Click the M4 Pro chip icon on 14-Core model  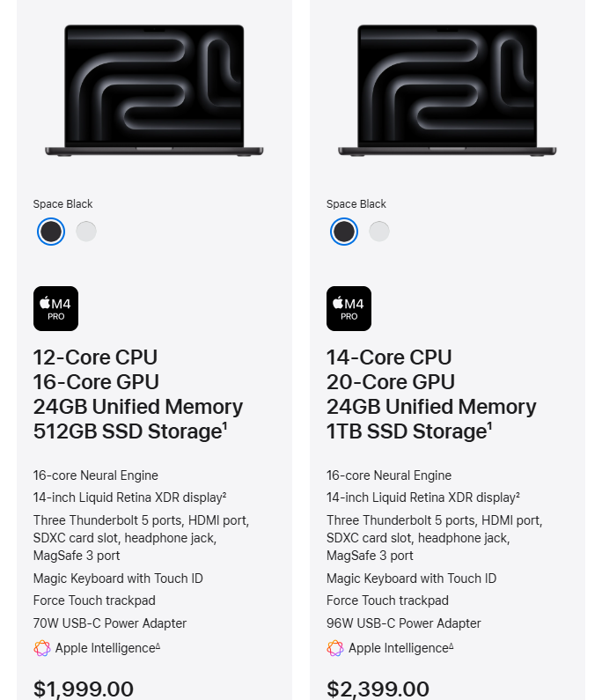point(349,308)
